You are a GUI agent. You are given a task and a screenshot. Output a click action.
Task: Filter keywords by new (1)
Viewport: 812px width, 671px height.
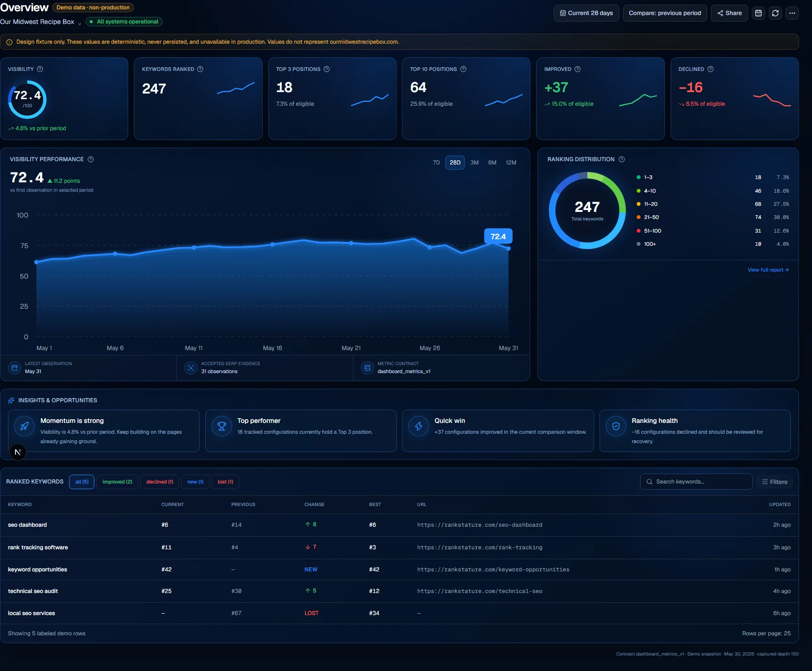coord(195,482)
